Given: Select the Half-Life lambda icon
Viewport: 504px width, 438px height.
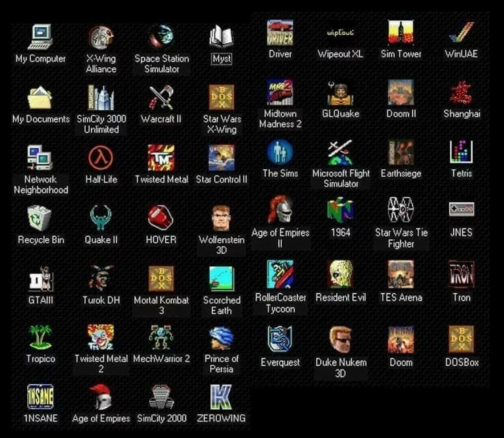Looking at the screenshot, I should [x=101, y=157].
